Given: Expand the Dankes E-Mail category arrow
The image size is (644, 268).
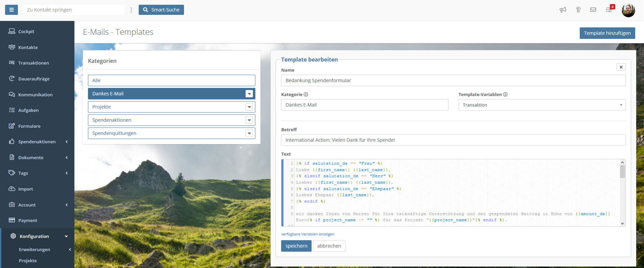Looking at the screenshot, I should pos(249,94).
